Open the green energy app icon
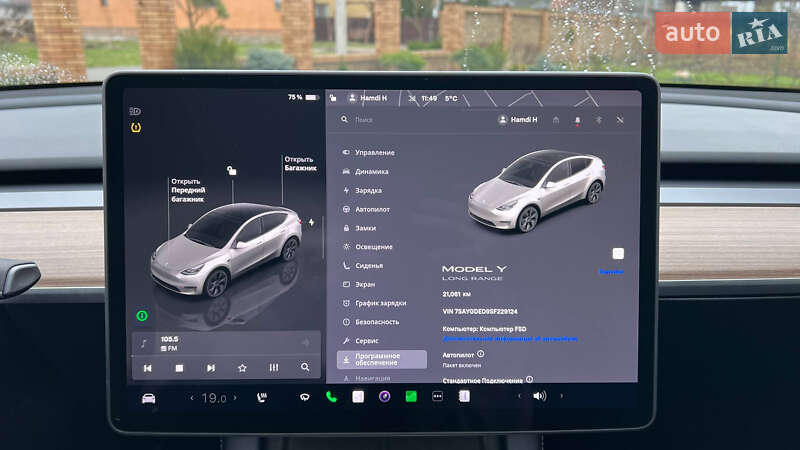This screenshot has height=450, width=800. [x=411, y=396]
